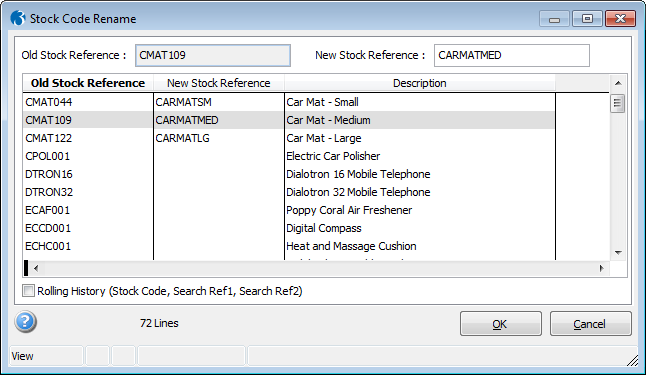Select the ECAF001 stock code
Image resolution: width=646 pixels, height=375 pixels.
[47, 210]
